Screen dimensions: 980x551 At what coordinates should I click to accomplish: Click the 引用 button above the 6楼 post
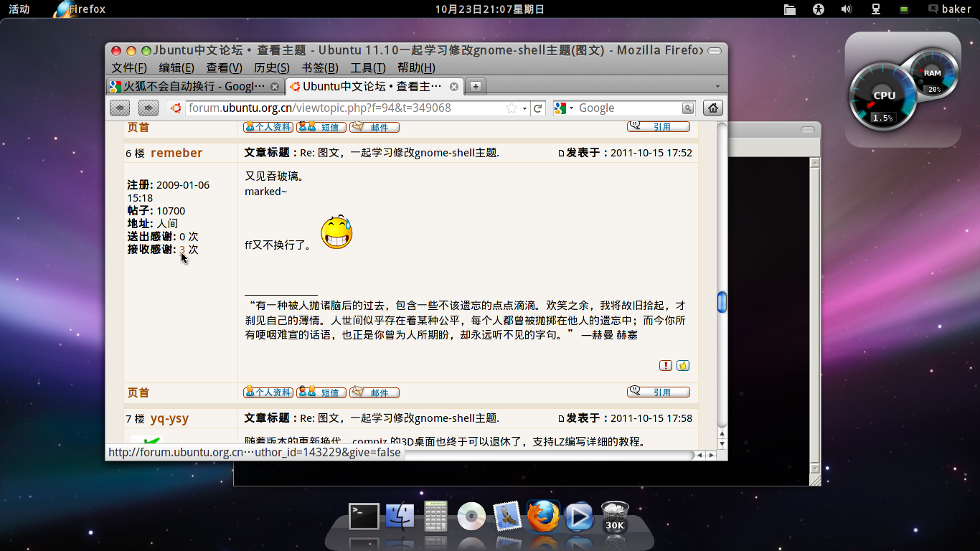tap(659, 126)
